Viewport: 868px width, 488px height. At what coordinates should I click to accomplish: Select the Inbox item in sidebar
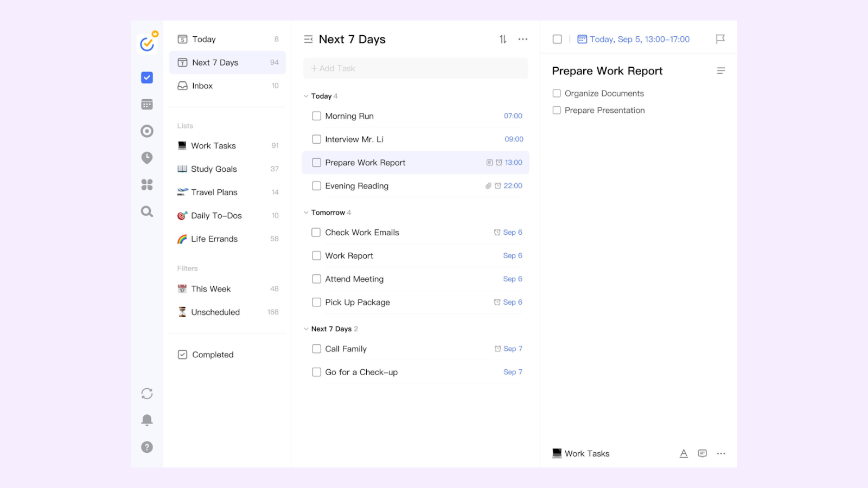coord(202,86)
